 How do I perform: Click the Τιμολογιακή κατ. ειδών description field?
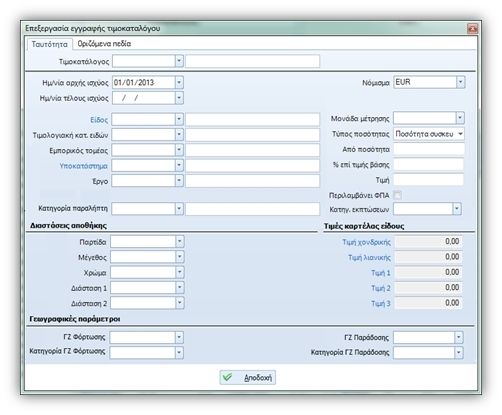252,135
